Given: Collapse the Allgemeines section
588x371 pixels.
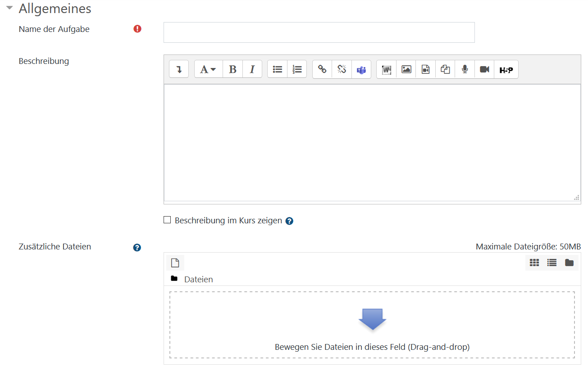Looking at the screenshot, I should tap(9, 8).
